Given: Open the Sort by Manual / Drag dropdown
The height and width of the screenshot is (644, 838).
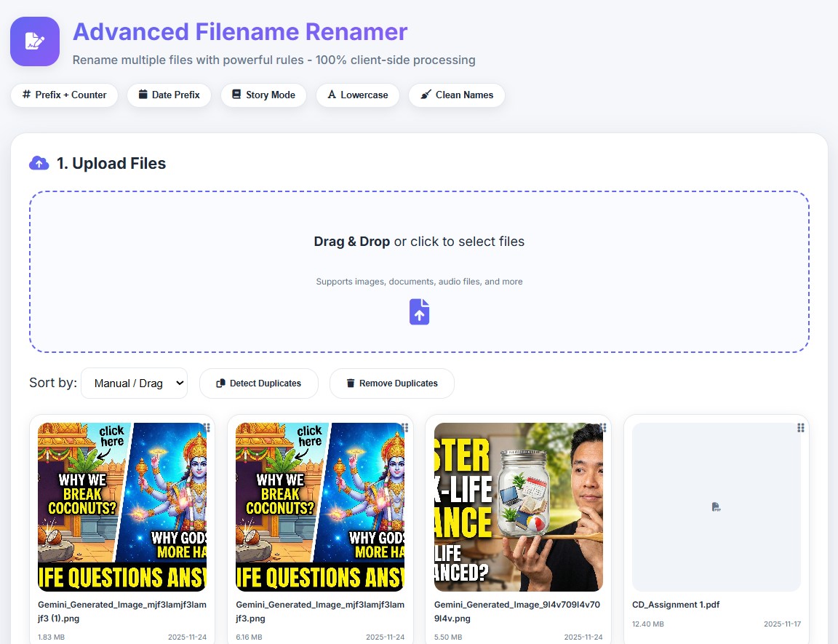Looking at the screenshot, I should coord(134,383).
